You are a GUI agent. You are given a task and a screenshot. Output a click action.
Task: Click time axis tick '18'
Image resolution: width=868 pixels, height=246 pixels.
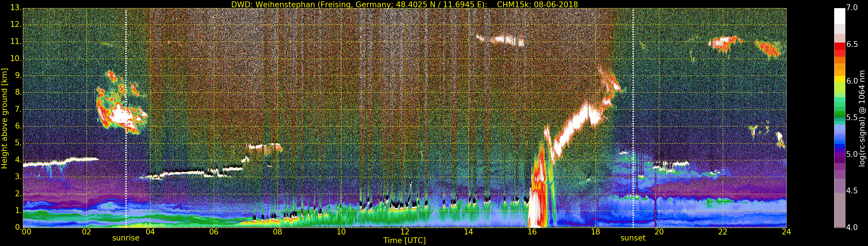tap(595, 232)
